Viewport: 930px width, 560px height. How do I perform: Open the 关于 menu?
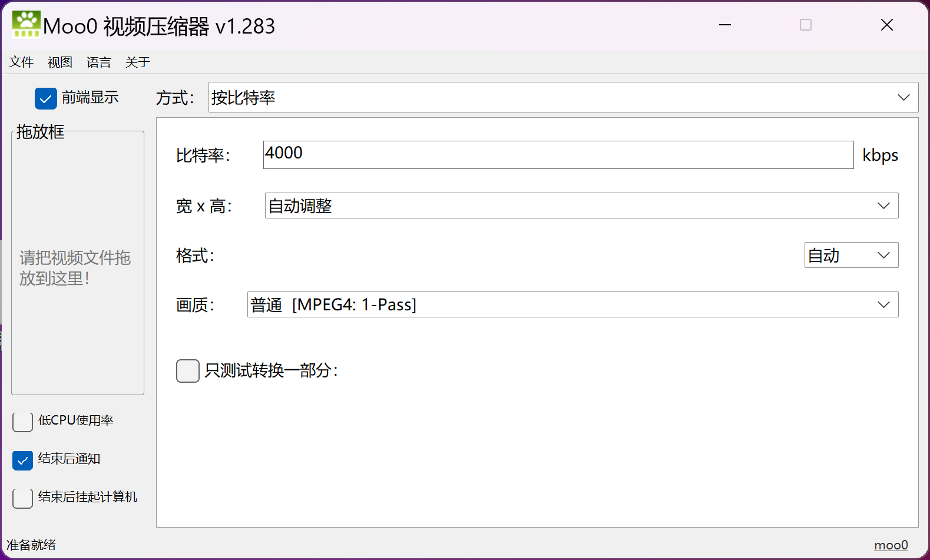tap(138, 62)
